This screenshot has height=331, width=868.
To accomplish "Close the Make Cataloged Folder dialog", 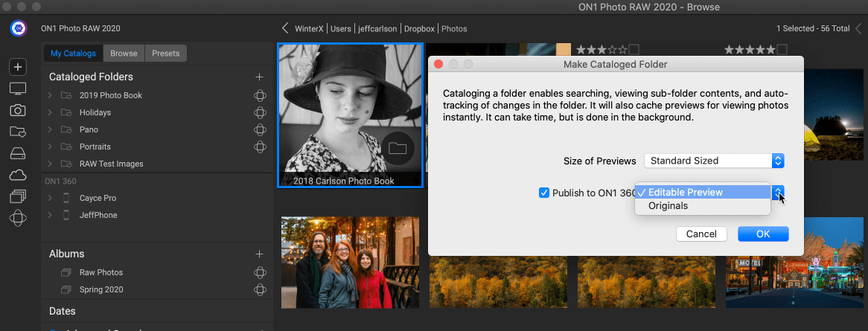I will point(438,64).
